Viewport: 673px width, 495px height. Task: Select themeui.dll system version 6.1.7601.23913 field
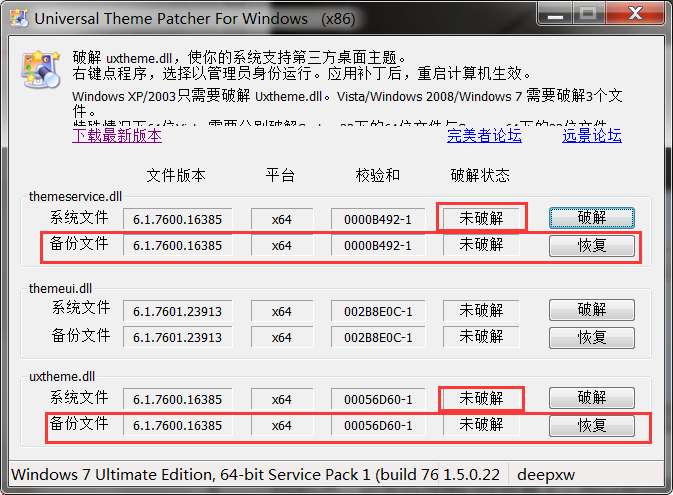pyautogui.click(x=177, y=311)
